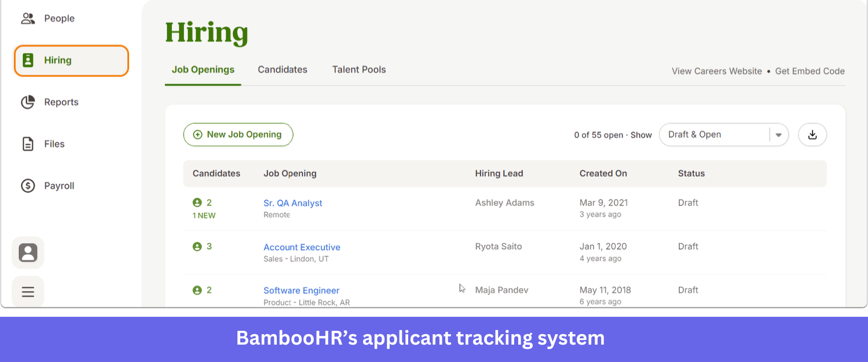Switch to the Job Openings tab
The image size is (868, 362).
203,70
